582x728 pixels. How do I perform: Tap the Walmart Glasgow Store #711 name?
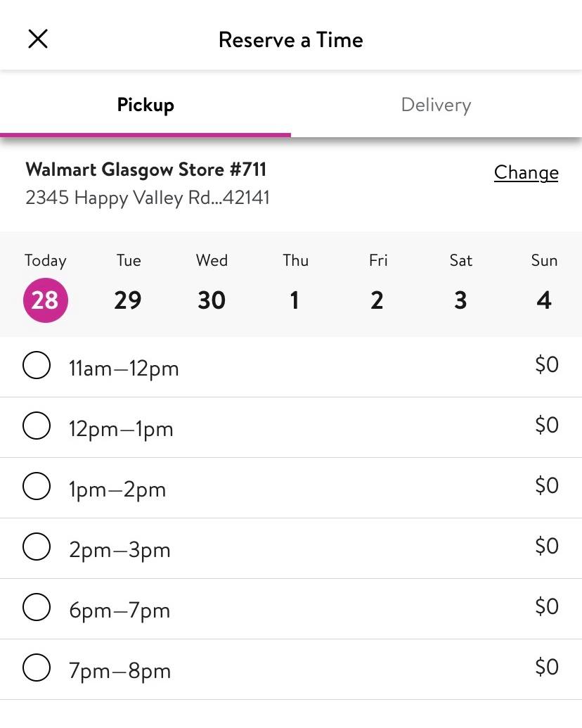click(x=146, y=170)
